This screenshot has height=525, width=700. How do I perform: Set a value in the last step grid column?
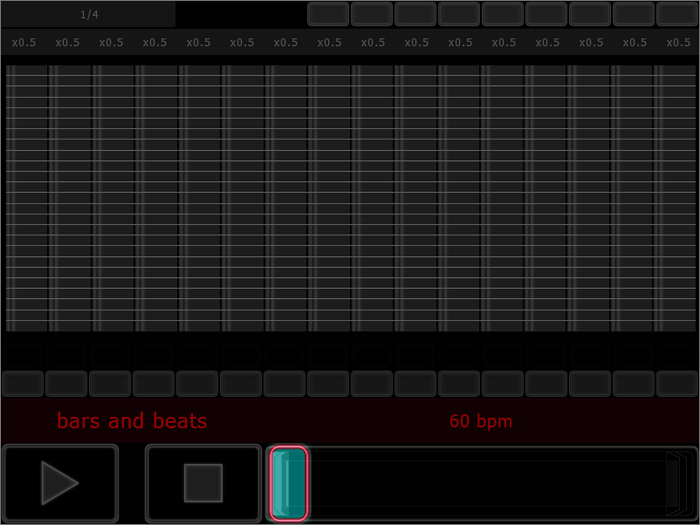click(675, 198)
